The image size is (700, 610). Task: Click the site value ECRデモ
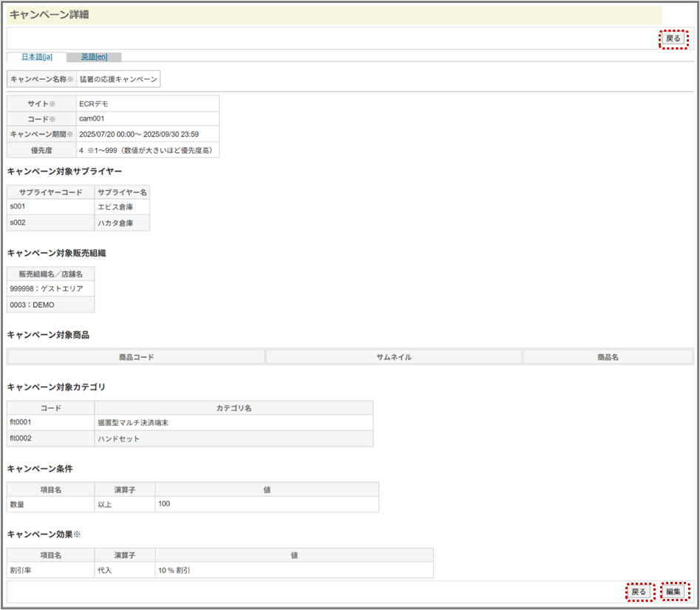point(94,104)
